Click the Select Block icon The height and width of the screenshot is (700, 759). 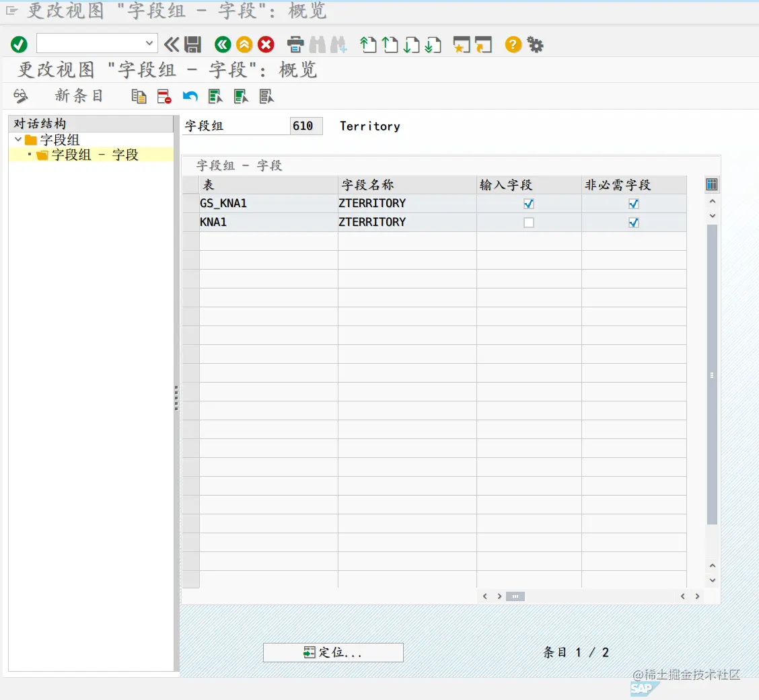pos(241,96)
